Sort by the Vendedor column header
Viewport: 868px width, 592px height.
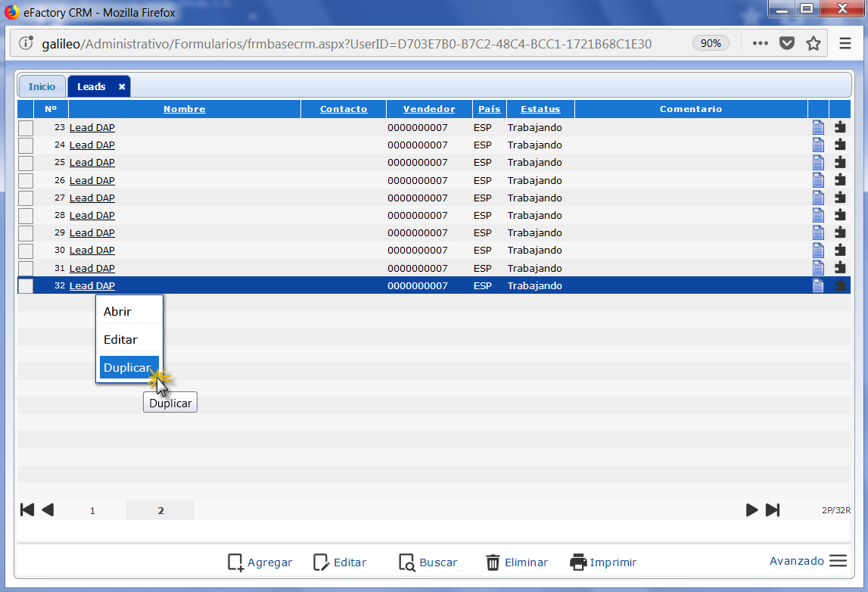(x=429, y=109)
